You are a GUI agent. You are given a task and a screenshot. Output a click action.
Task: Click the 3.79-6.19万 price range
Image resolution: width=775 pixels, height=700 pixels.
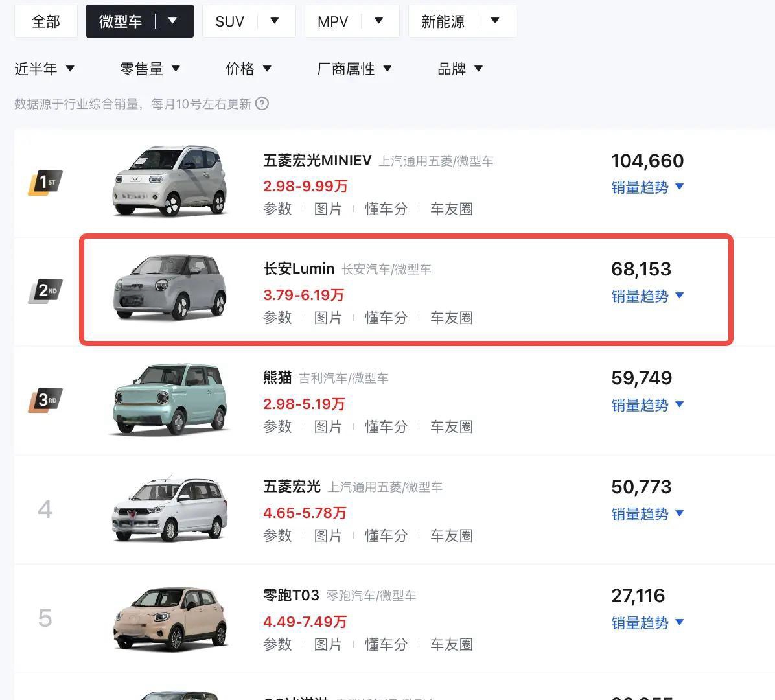303,295
